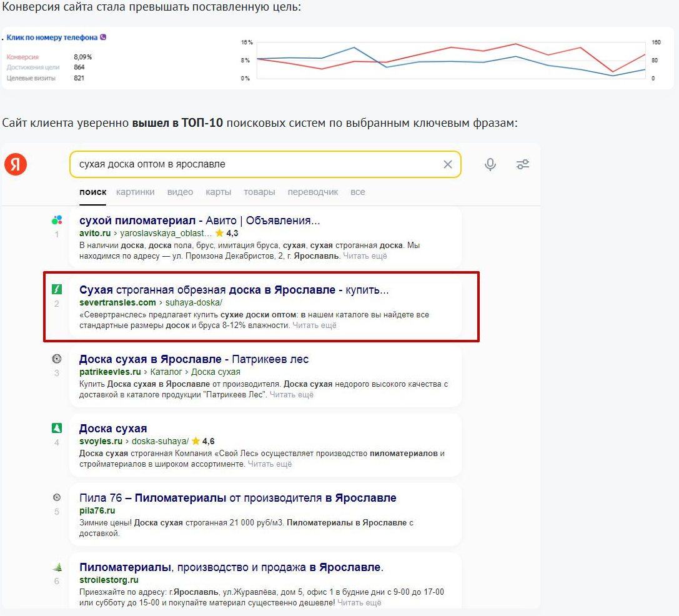Click the conversion line chart
The height and width of the screenshot is (616, 679).
point(451,60)
